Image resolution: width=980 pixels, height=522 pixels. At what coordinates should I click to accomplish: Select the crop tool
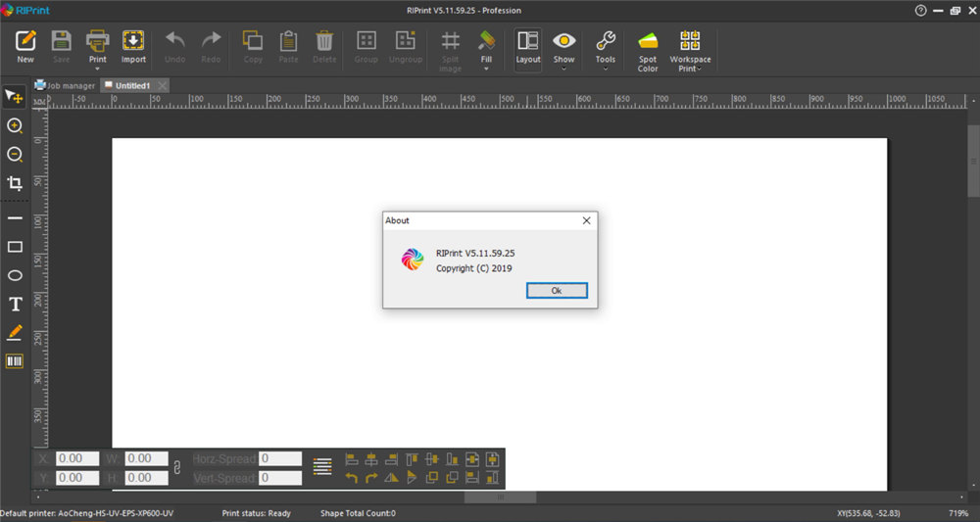(15, 183)
